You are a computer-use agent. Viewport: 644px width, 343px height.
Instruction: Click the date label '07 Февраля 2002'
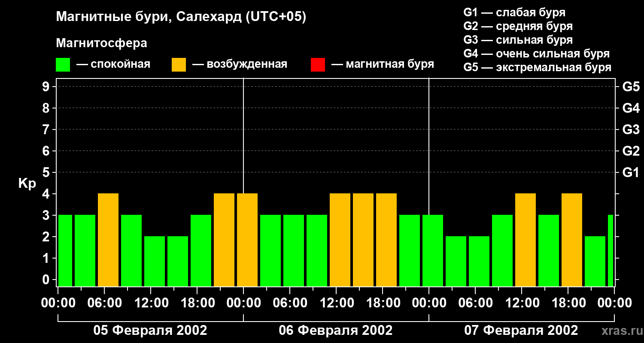[x=521, y=331]
